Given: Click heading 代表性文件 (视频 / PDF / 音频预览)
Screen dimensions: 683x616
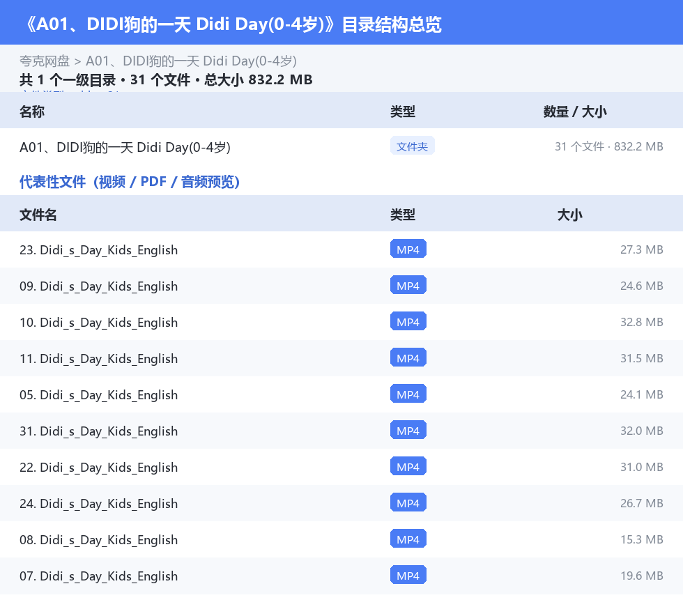Looking at the screenshot, I should coord(130,182).
